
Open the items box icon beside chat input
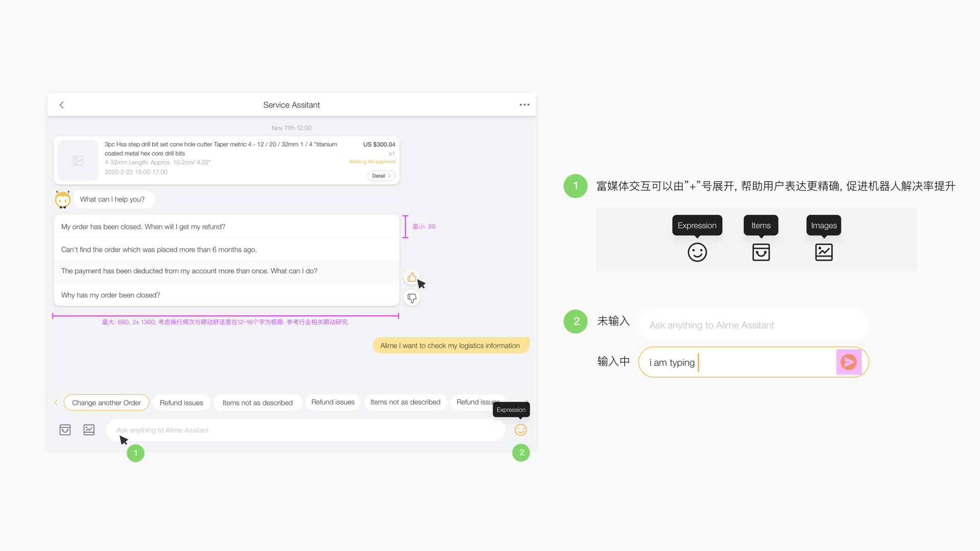coord(65,430)
